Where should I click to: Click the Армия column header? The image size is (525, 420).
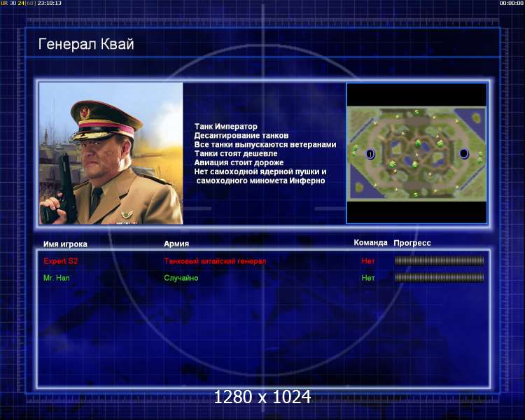click(176, 244)
